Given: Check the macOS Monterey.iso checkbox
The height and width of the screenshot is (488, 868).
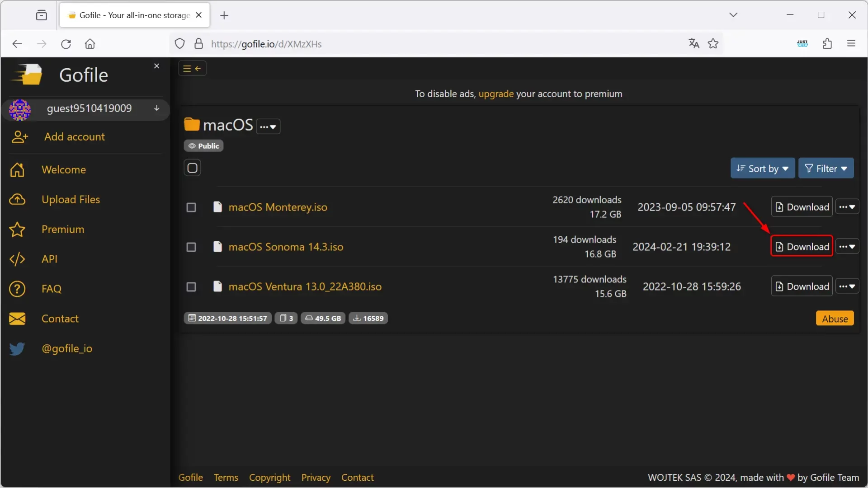Looking at the screenshot, I should tap(191, 207).
